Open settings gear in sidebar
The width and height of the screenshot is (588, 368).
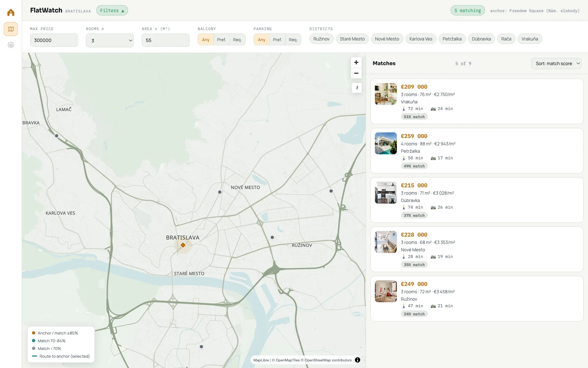(11, 45)
